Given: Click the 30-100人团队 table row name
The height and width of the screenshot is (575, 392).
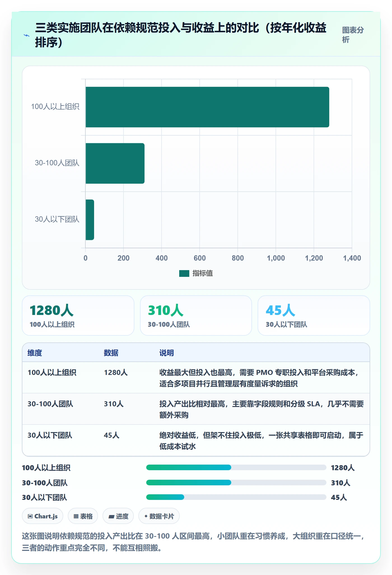Looking at the screenshot, I should tap(50, 404).
